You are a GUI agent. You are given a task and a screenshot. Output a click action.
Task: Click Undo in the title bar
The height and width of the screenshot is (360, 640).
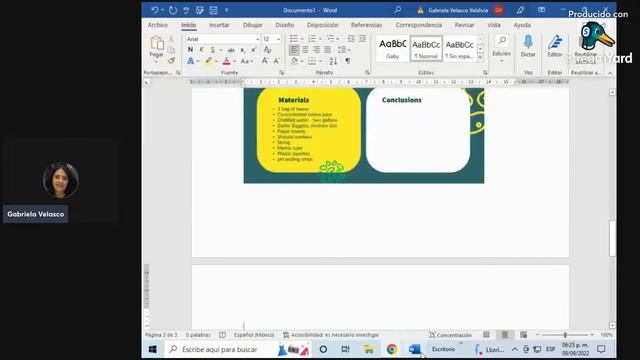point(154,10)
